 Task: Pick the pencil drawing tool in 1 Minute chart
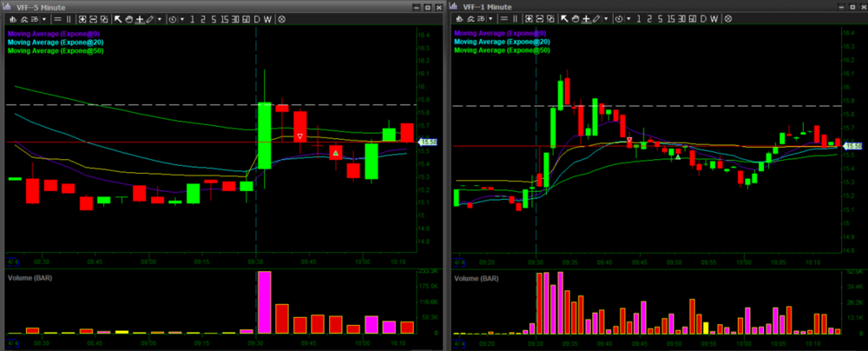(x=596, y=19)
